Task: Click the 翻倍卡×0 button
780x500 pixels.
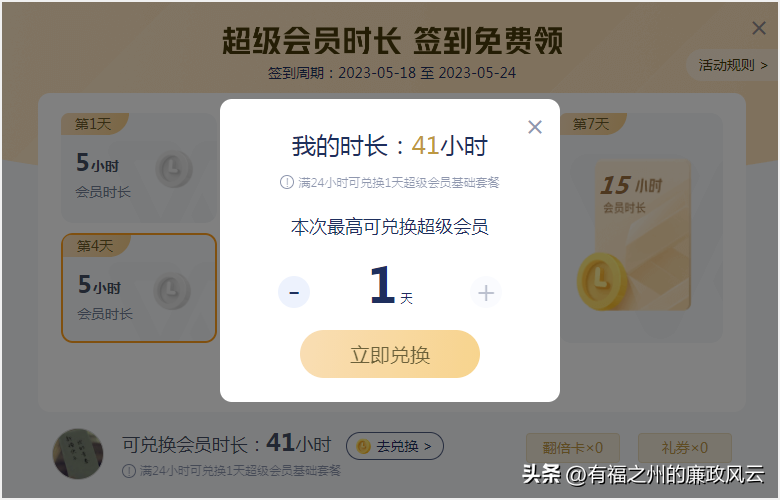Action: [573, 448]
